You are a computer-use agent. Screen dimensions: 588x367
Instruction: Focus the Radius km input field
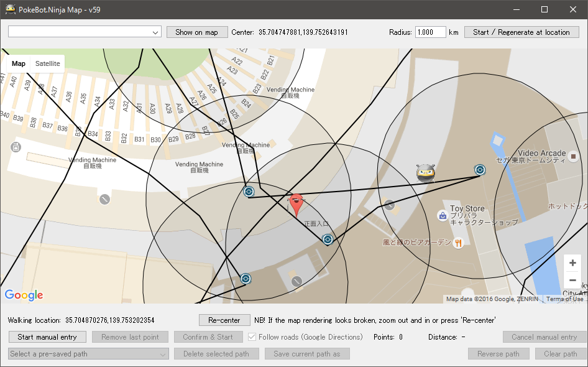431,32
